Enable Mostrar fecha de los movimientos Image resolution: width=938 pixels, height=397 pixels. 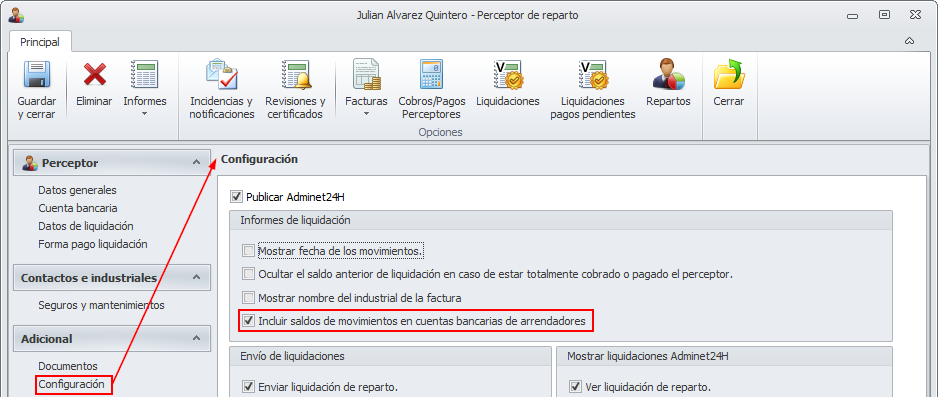(x=248, y=251)
